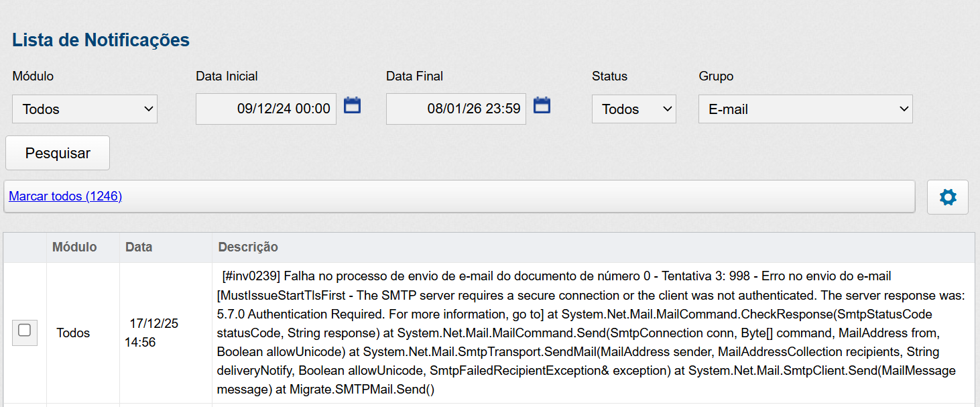Screen dimensions: 980x407
Task: Click the Marcar todos (1246) link
Action: point(65,196)
